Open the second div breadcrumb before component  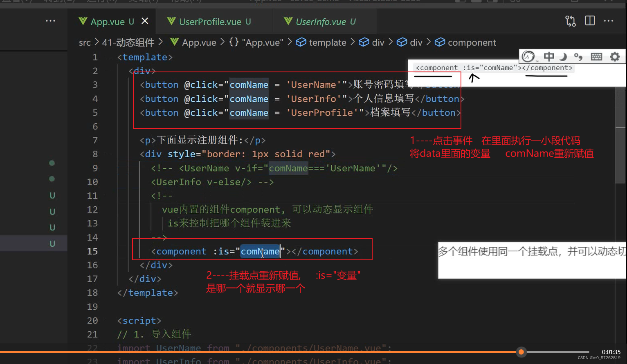(416, 42)
